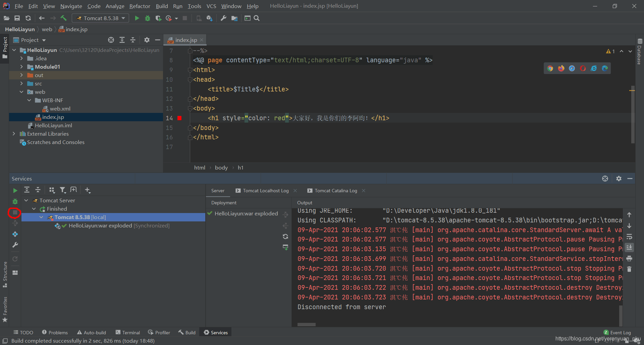Hide the Project panel with minus icon

coord(158,40)
